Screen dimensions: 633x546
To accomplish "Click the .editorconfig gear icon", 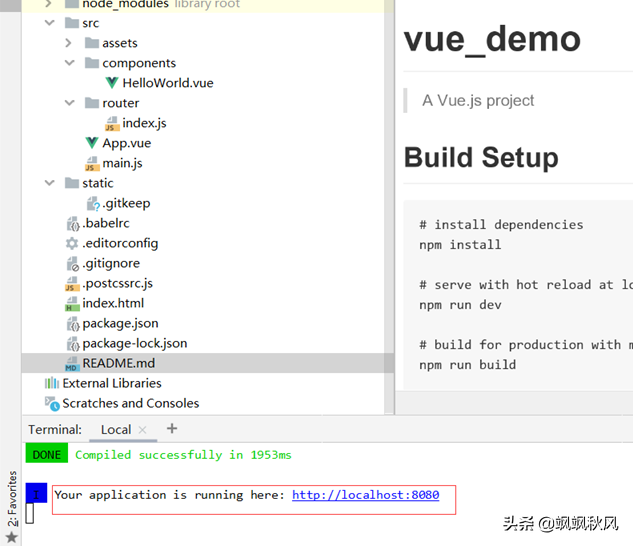I will (x=72, y=243).
